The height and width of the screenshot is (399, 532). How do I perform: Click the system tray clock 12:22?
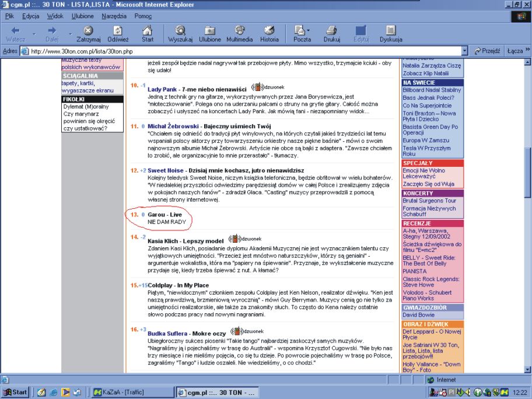(520, 393)
